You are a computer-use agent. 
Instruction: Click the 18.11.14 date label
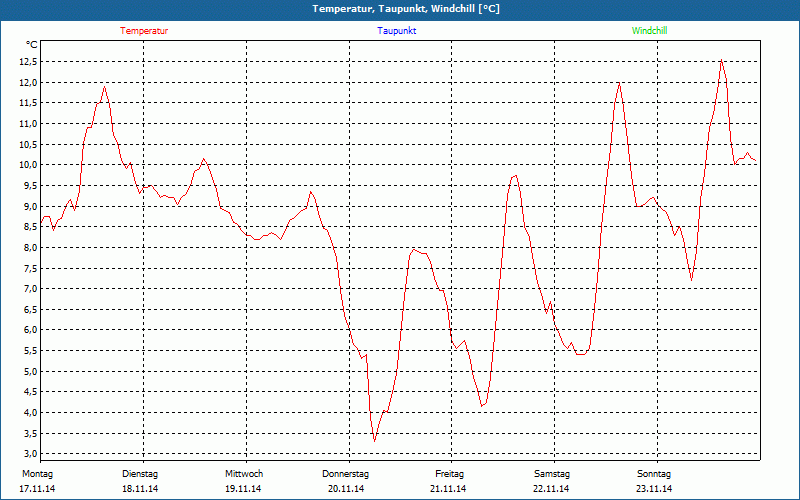pos(140,489)
